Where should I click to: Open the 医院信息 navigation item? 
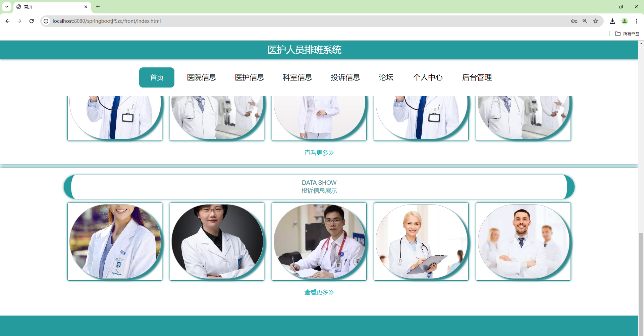click(x=202, y=77)
